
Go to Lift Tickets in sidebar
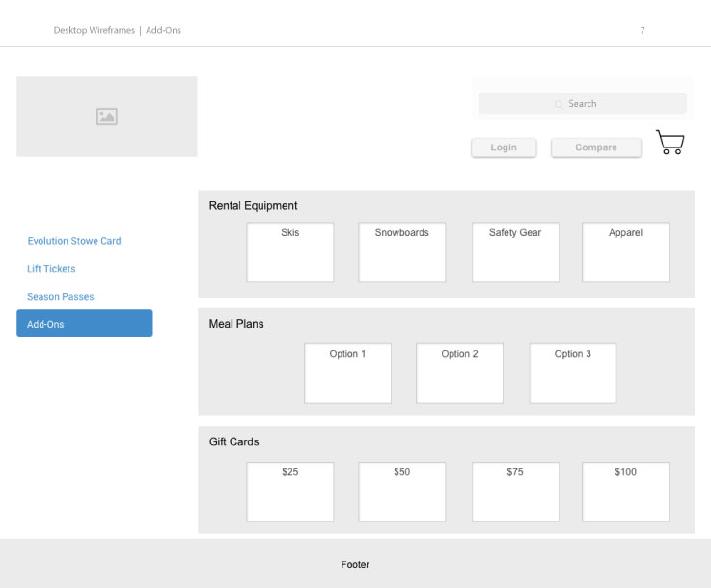point(51,269)
